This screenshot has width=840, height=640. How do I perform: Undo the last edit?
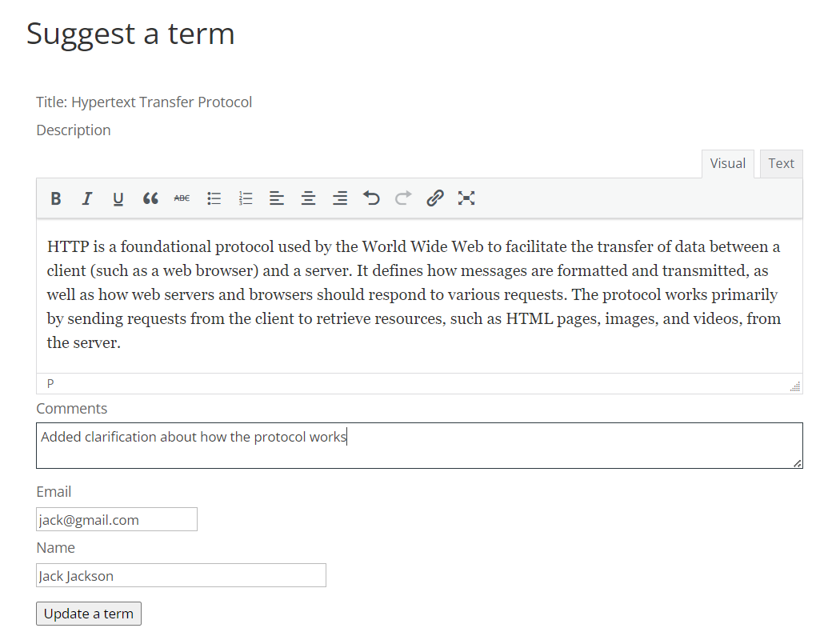click(x=371, y=198)
